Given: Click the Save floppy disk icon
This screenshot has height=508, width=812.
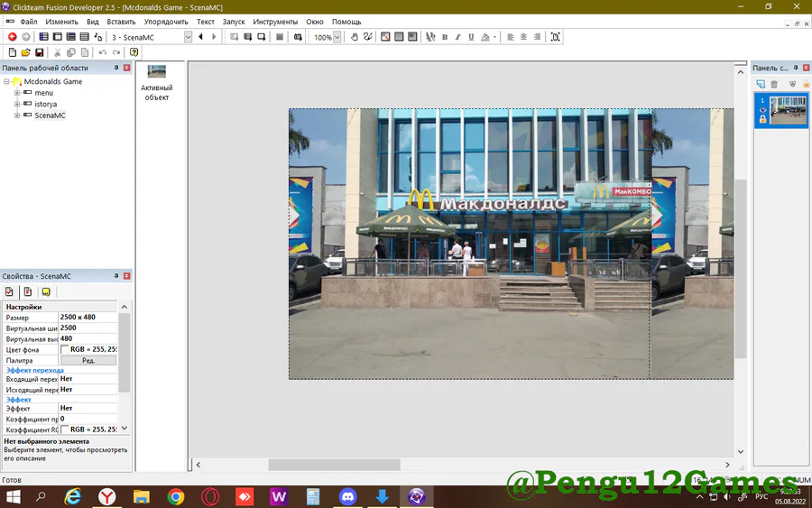Looking at the screenshot, I should point(40,52).
